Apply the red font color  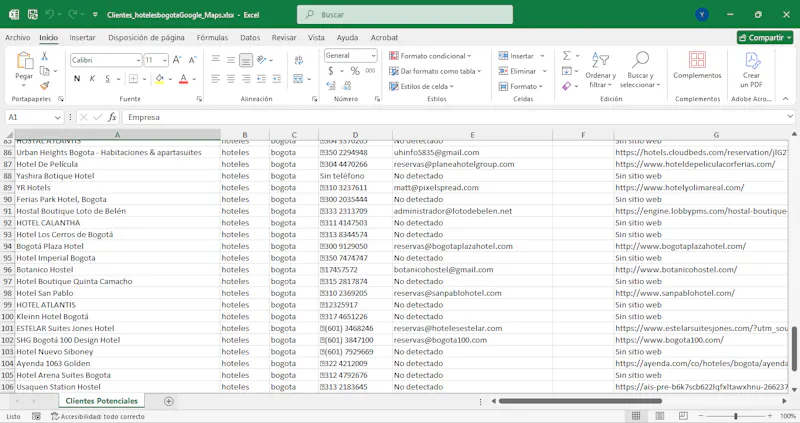(184, 79)
